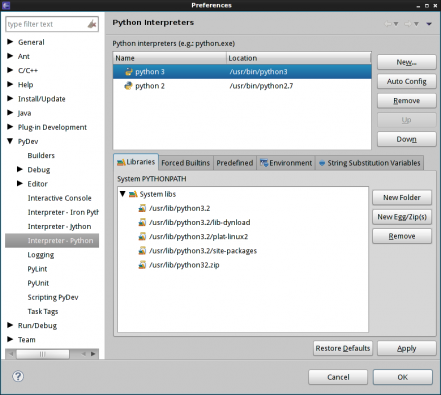Select PyUnit preferences
This screenshot has height=395, width=441.
coord(38,283)
